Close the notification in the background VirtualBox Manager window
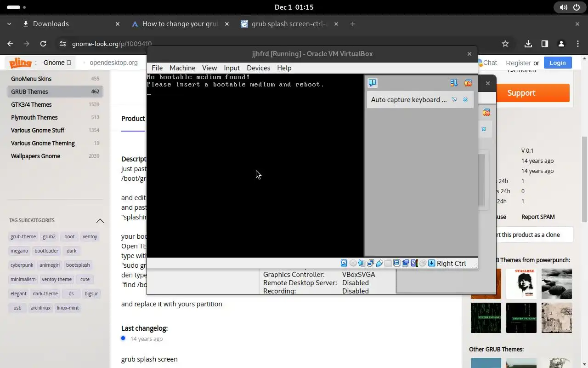588x368 pixels. 484,129
